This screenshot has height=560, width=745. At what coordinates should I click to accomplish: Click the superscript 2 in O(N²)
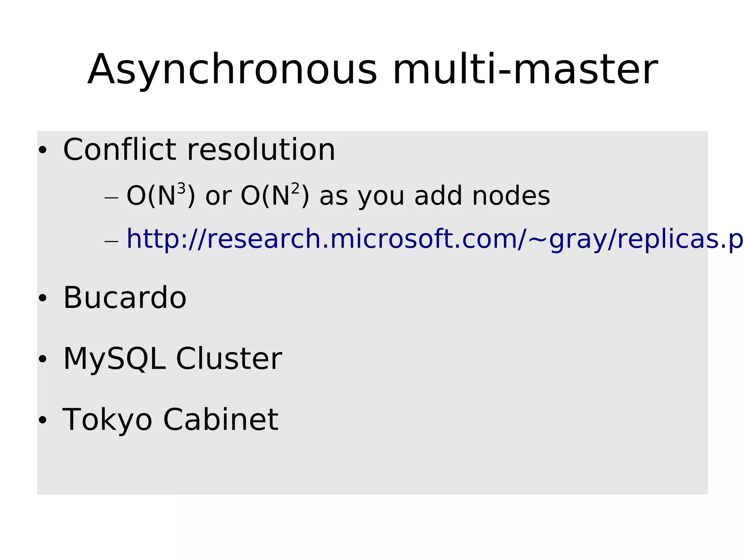pos(295,189)
